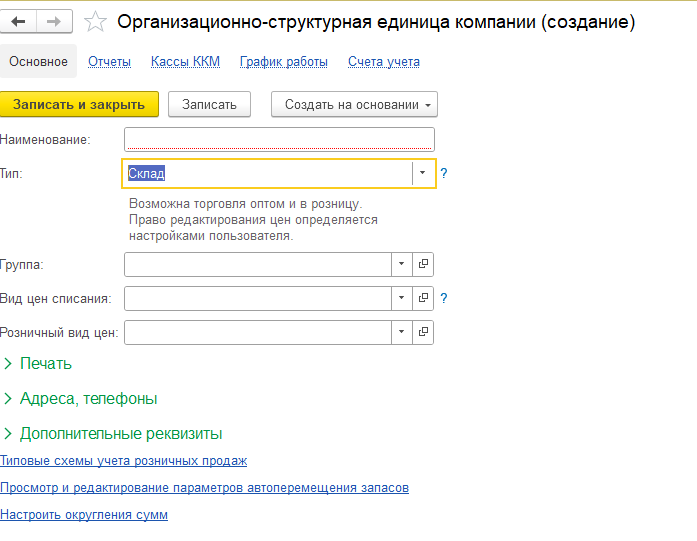
Task: Open the Создать на основании dropdown button
Action: point(354,104)
